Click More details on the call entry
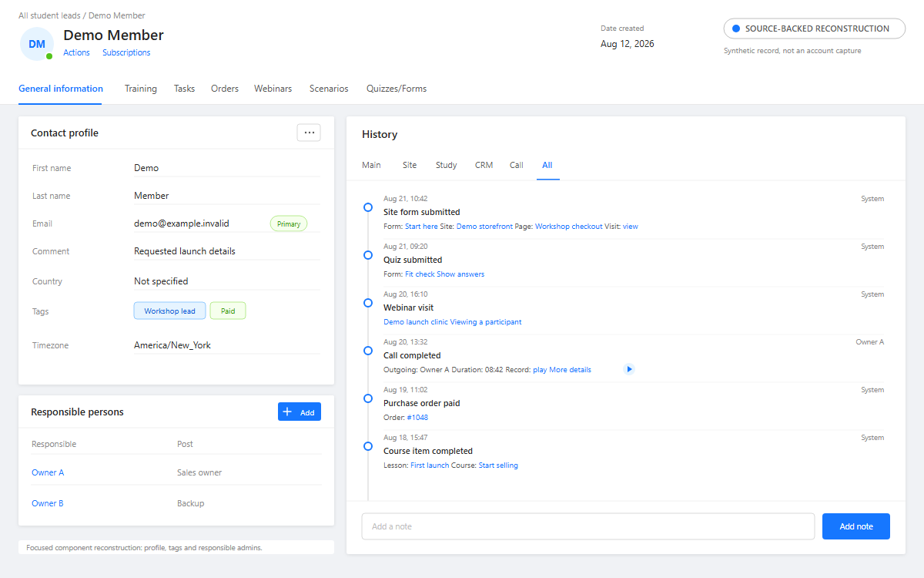 coord(571,370)
